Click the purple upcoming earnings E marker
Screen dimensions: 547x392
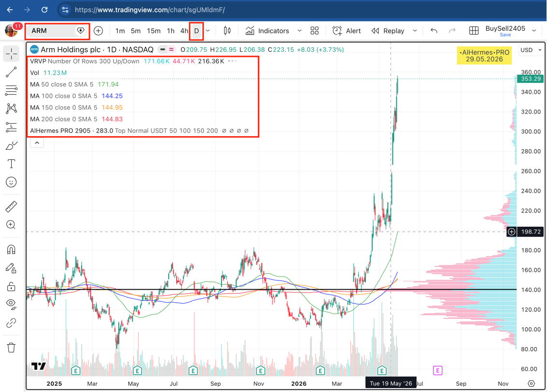click(x=437, y=370)
